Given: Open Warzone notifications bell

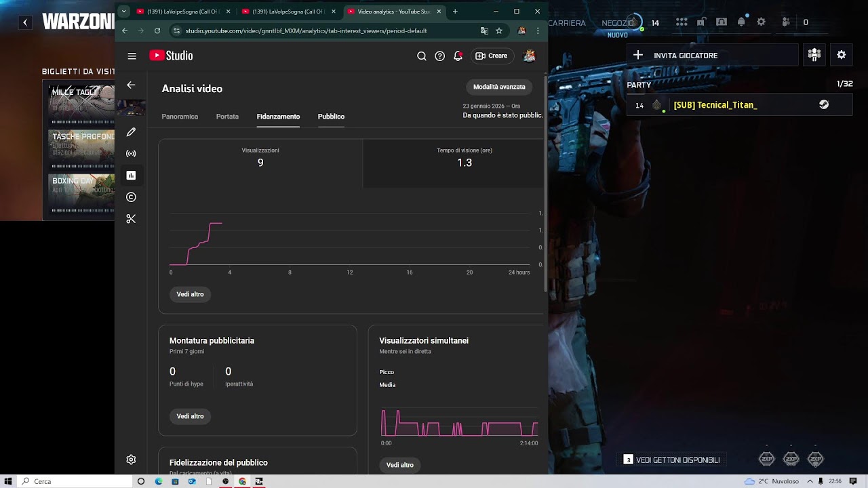Looking at the screenshot, I should click(741, 22).
